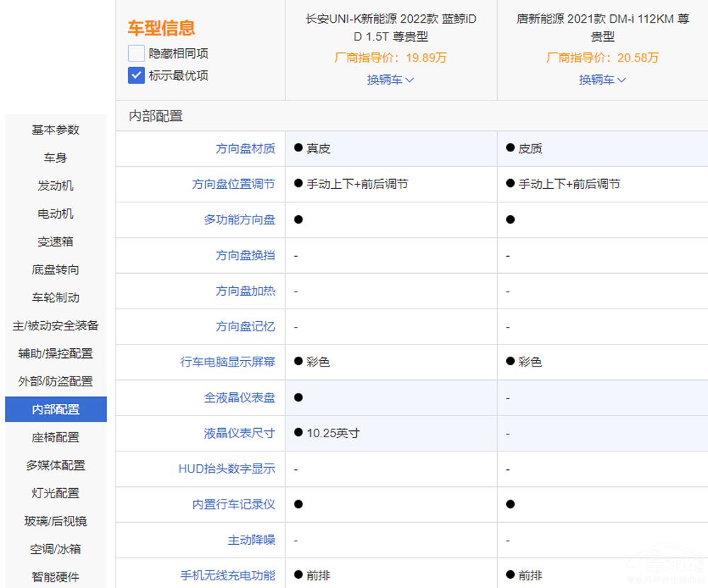Open the 变速箱 section
This screenshot has height=588, width=708.
pyautogui.click(x=55, y=242)
